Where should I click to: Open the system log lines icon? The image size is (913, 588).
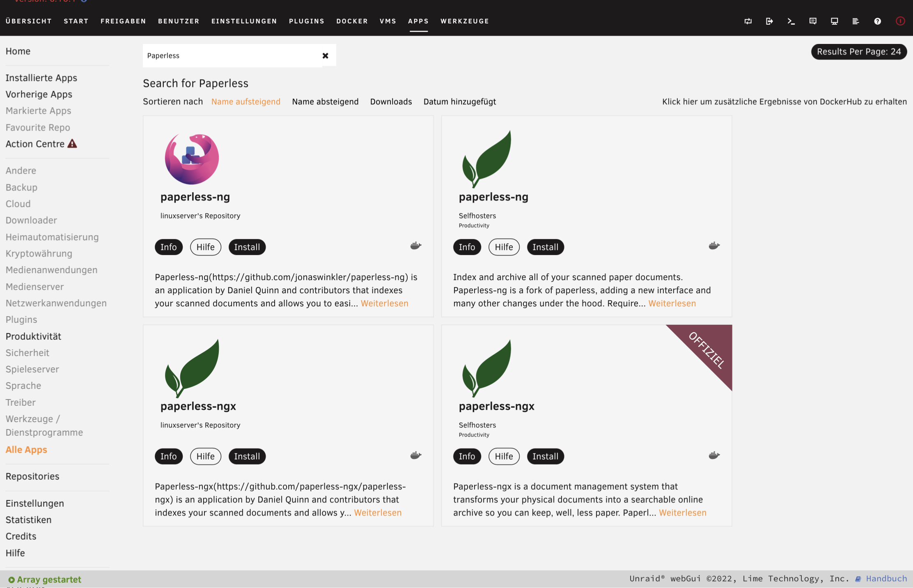856,21
